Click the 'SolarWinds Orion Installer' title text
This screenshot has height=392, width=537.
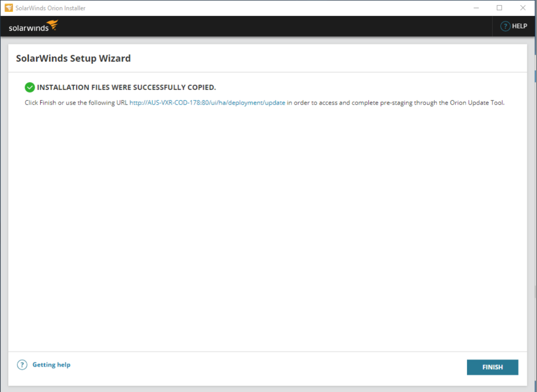[50, 8]
